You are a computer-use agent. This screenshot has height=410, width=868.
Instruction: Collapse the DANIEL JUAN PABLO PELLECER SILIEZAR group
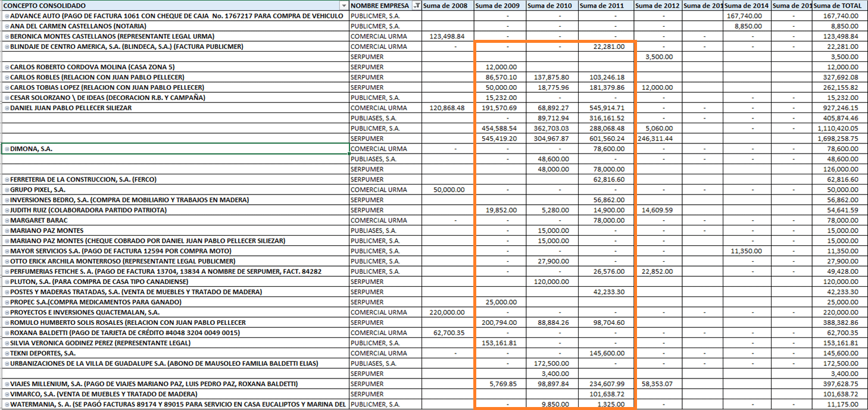click(7, 108)
